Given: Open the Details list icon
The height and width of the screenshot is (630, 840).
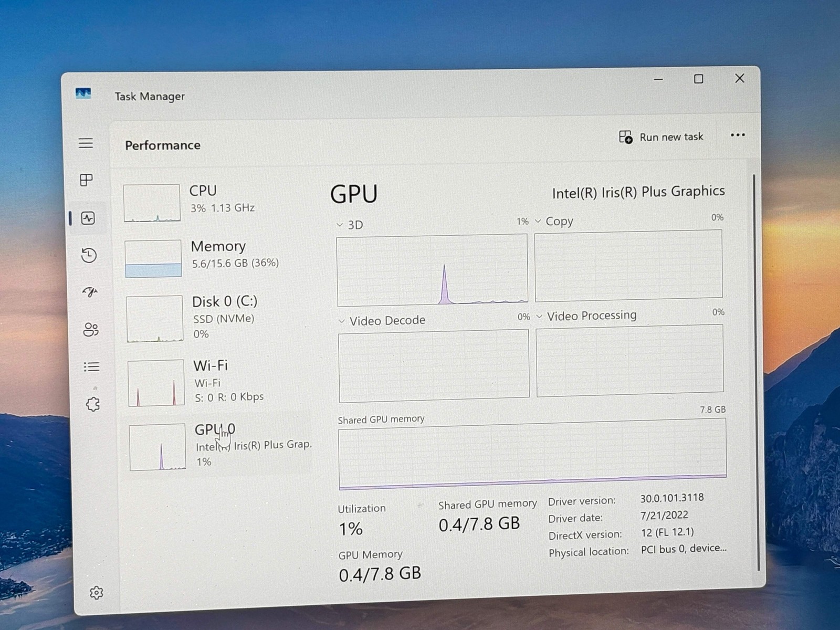Looking at the screenshot, I should point(92,366).
